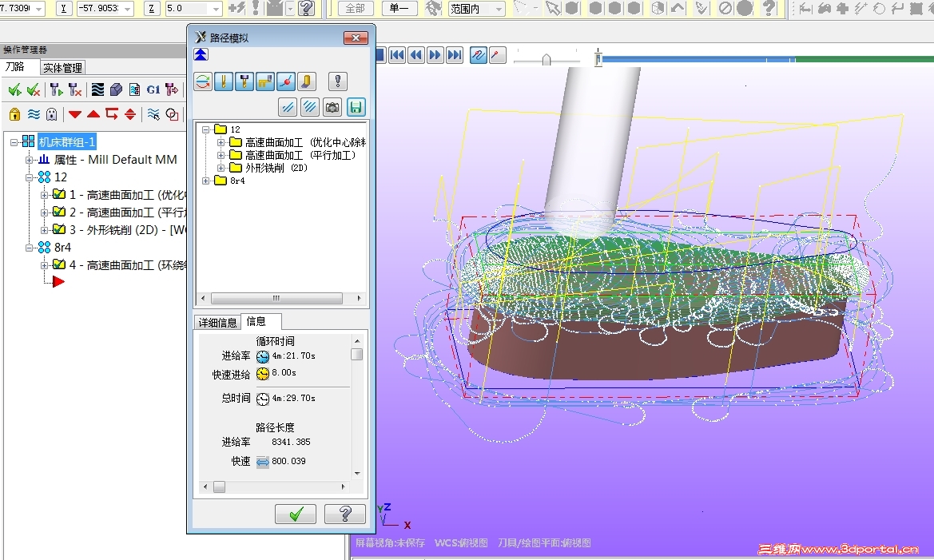The image size is (934, 560).
Task: Click the playback speed slider handle
Action: (546, 60)
